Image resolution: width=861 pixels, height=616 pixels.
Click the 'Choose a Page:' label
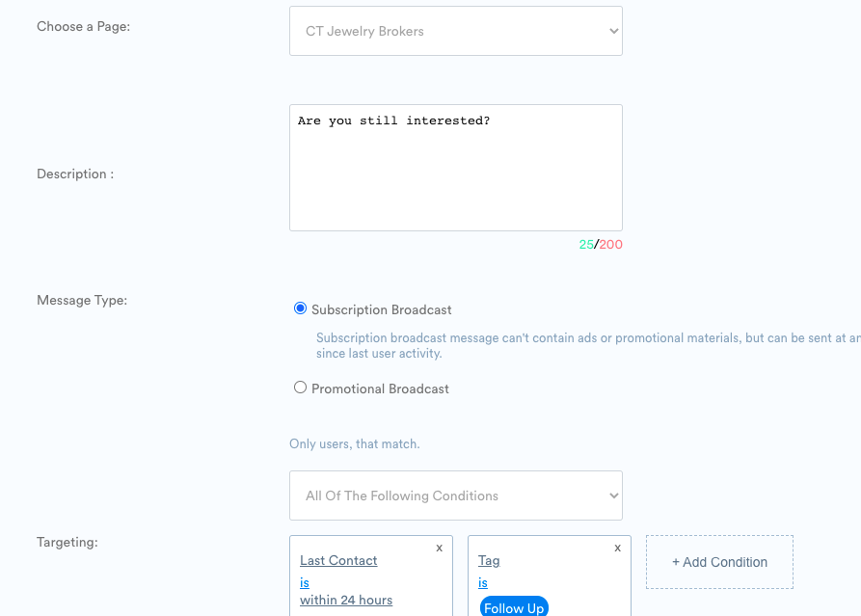[x=83, y=26]
